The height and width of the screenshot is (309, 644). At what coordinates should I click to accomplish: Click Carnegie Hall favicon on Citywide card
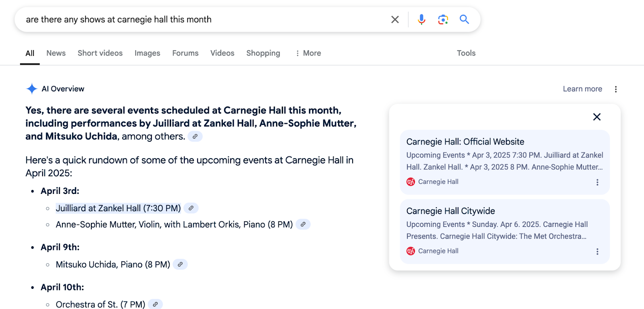pyautogui.click(x=411, y=251)
